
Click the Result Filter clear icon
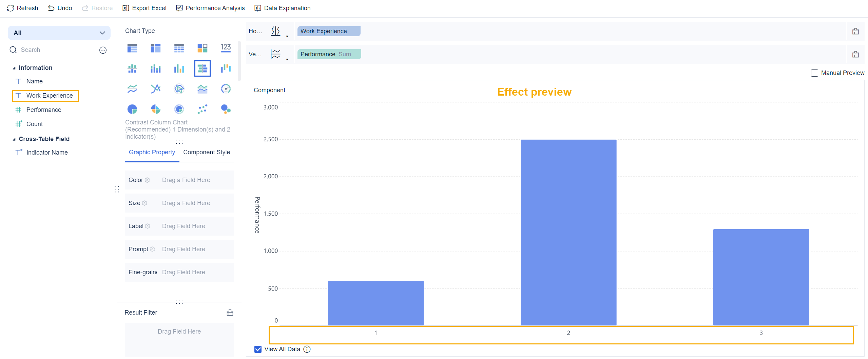tap(230, 313)
